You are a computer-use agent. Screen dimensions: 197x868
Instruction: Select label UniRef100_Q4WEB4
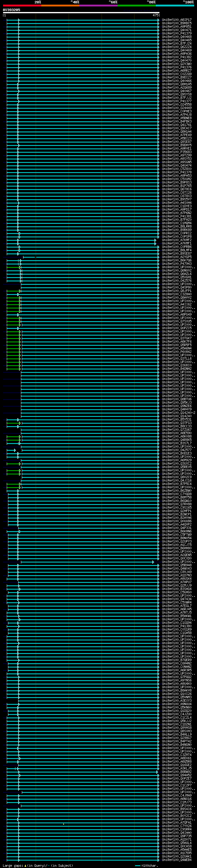(x=176, y=860)
